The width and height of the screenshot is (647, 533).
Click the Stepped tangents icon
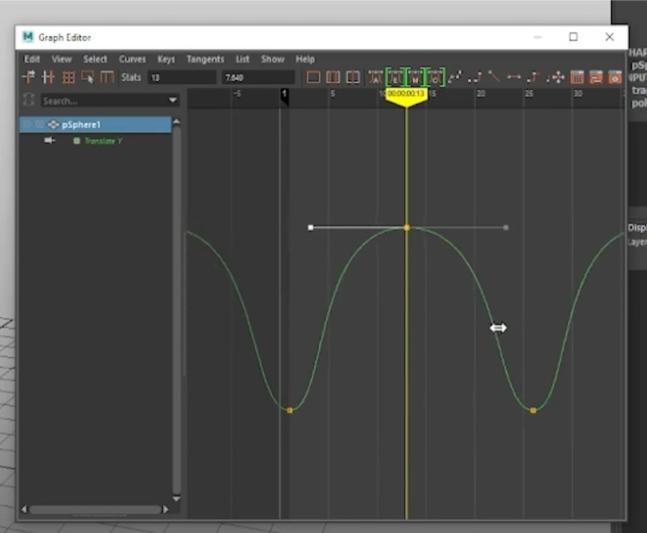tap(534, 77)
